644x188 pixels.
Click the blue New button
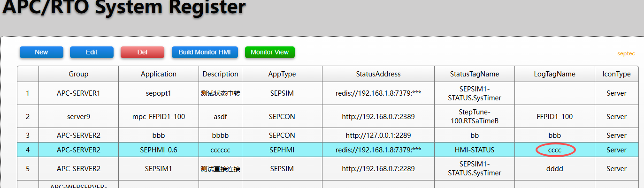41,52
